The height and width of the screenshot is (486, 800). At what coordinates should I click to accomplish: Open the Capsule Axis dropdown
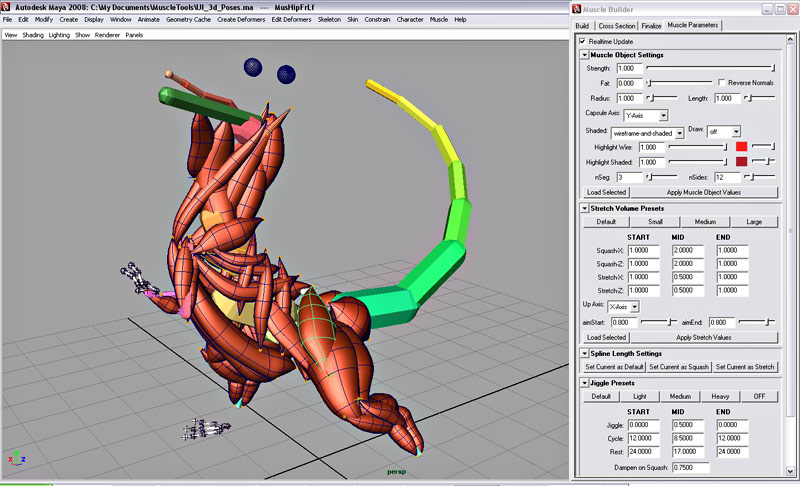pyautogui.click(x=646, y=116)
